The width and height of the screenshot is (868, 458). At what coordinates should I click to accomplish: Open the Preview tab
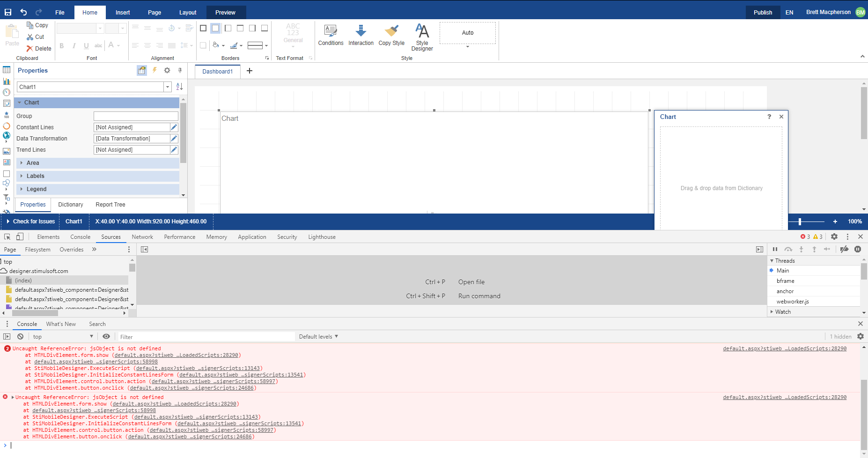point(225,13)
